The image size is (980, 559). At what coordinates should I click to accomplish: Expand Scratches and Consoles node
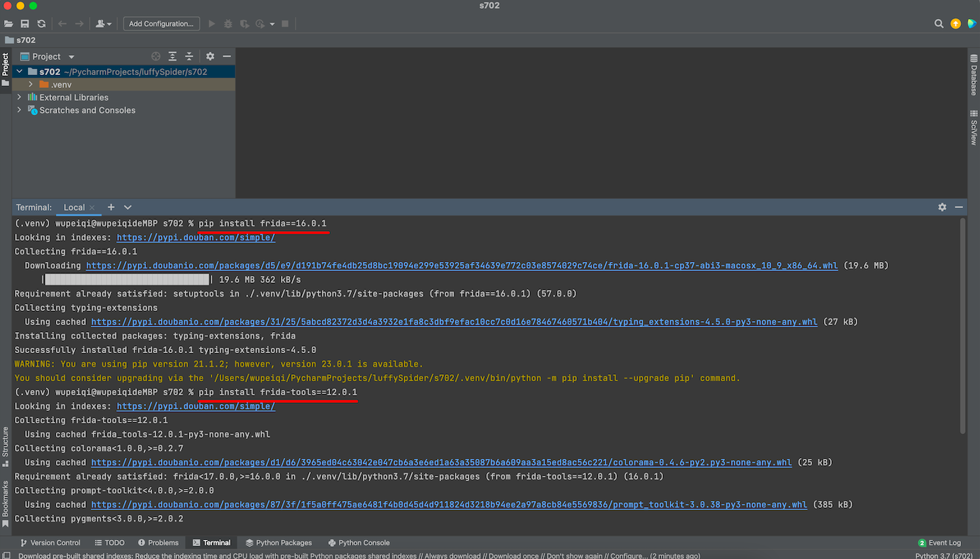click(19, 110)
